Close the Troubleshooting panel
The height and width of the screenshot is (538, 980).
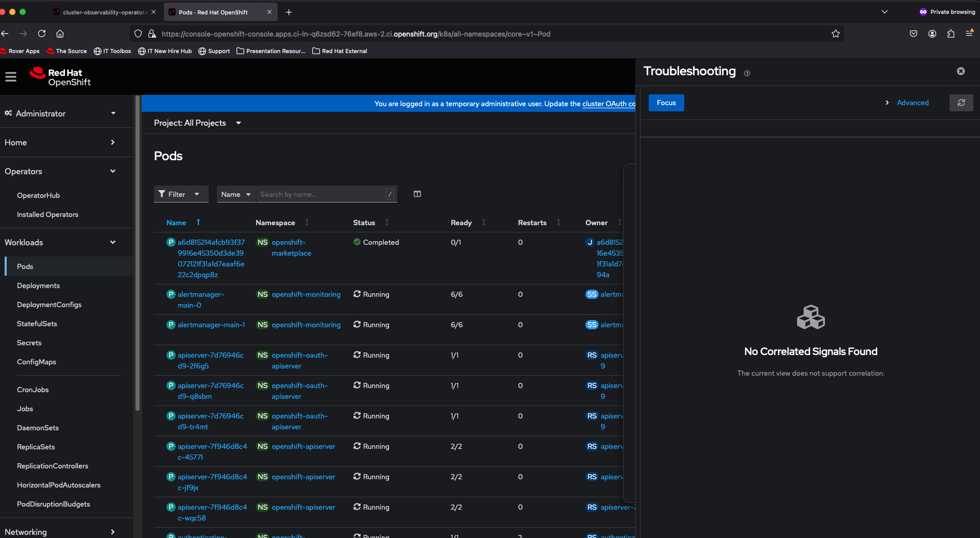961,71
